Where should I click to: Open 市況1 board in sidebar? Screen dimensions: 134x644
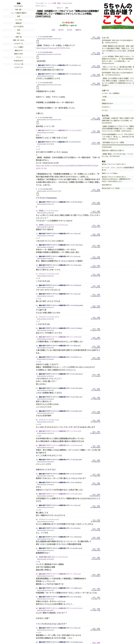click(19, 33)
